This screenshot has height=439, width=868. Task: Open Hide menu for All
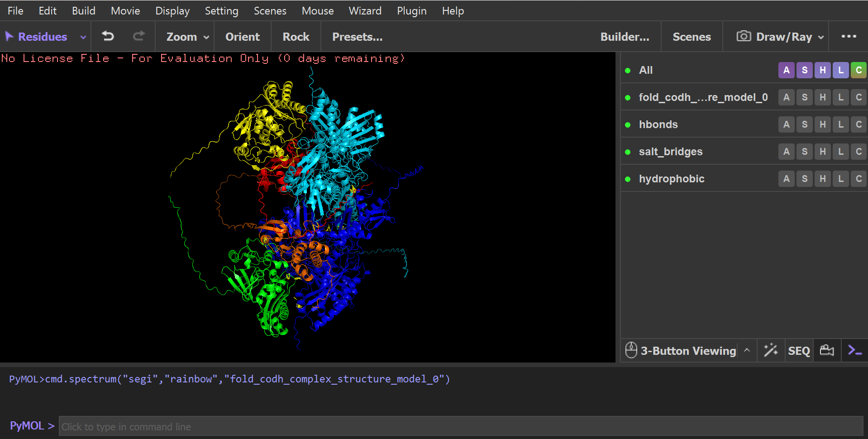823,70
